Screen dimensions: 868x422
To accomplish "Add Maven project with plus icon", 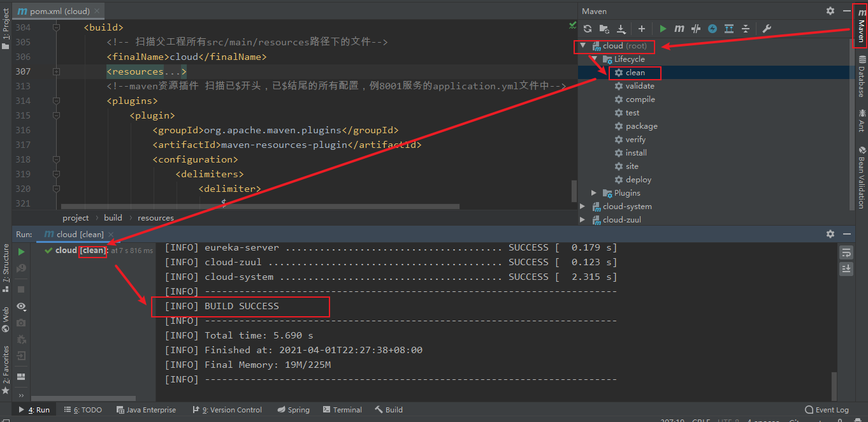I will pyautogui.click(x=642, y=29).
